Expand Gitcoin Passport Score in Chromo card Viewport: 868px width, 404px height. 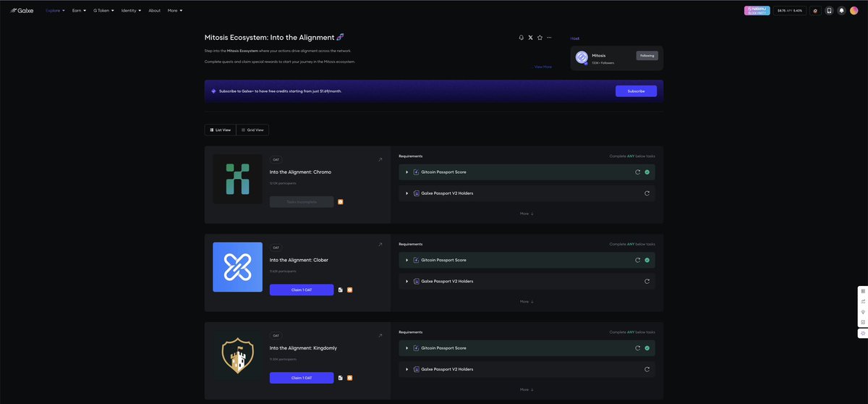407,172
